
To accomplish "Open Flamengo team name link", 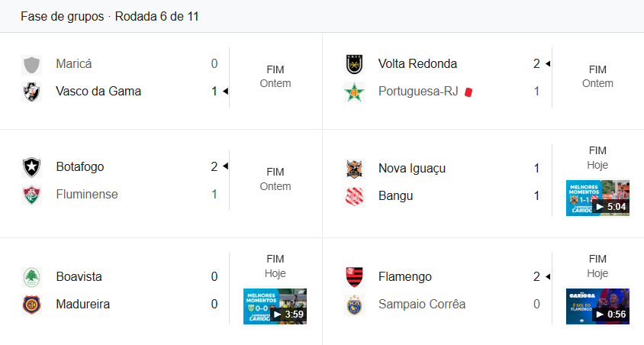I will tap(404, 277).
